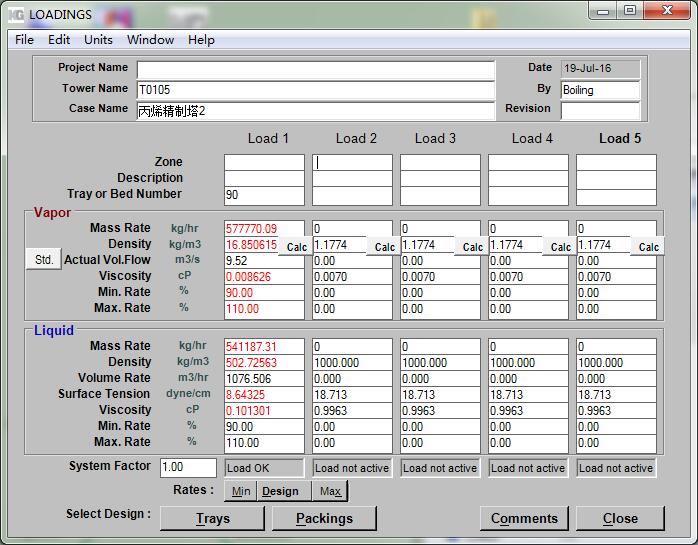Click Load 1 Tray or Bed Number 90

[x=264, y=195]
